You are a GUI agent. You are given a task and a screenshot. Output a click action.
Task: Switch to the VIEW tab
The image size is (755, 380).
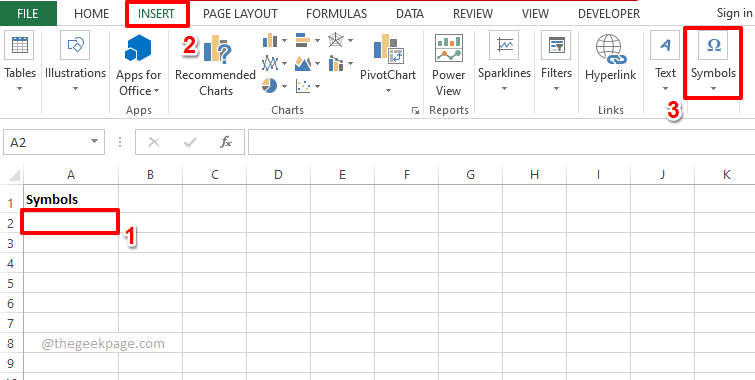pyautogui.click(x=535, y=14)
